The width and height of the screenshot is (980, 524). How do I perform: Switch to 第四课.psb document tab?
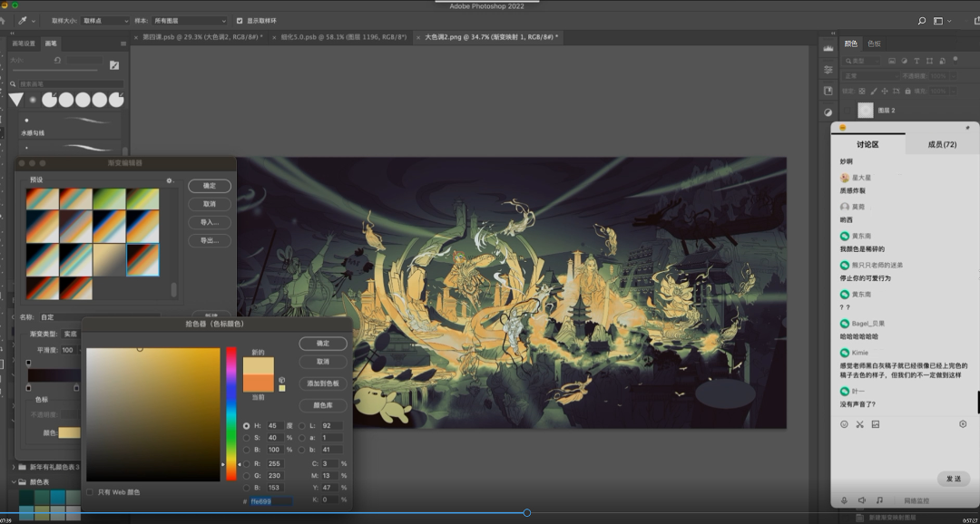[x=202, y=37]
